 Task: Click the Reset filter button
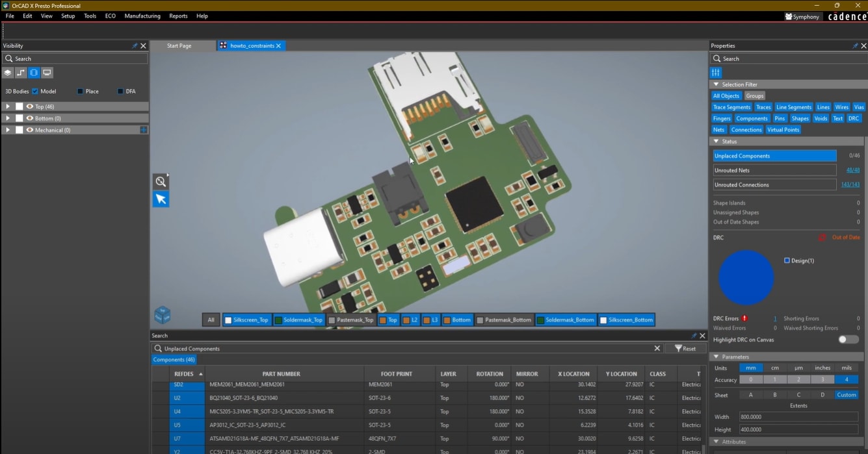click(685, 349)
